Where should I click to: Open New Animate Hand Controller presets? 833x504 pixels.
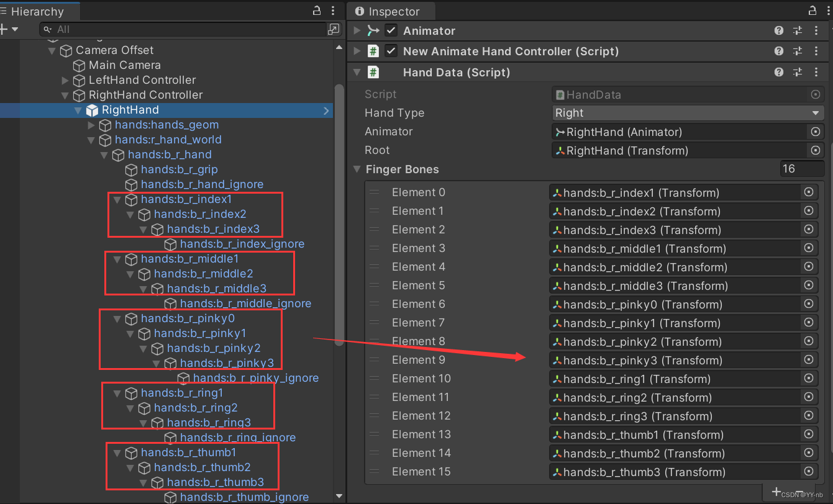click(798, 51)
